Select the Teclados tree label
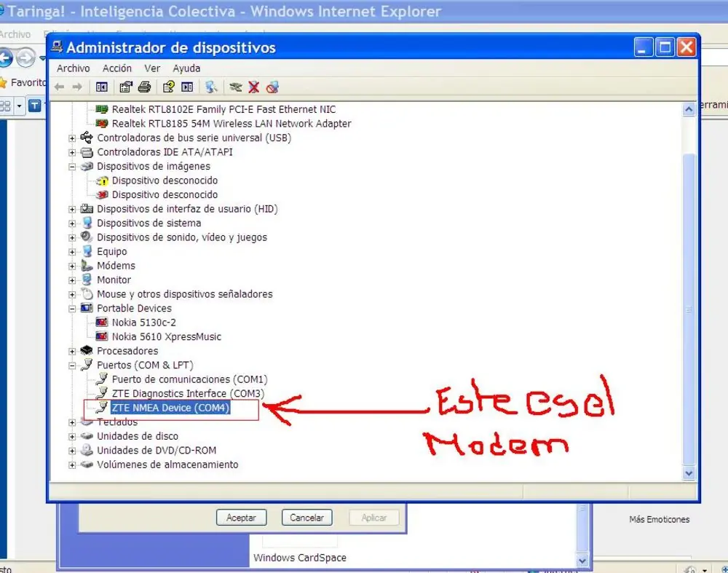 tap(117, 422)
